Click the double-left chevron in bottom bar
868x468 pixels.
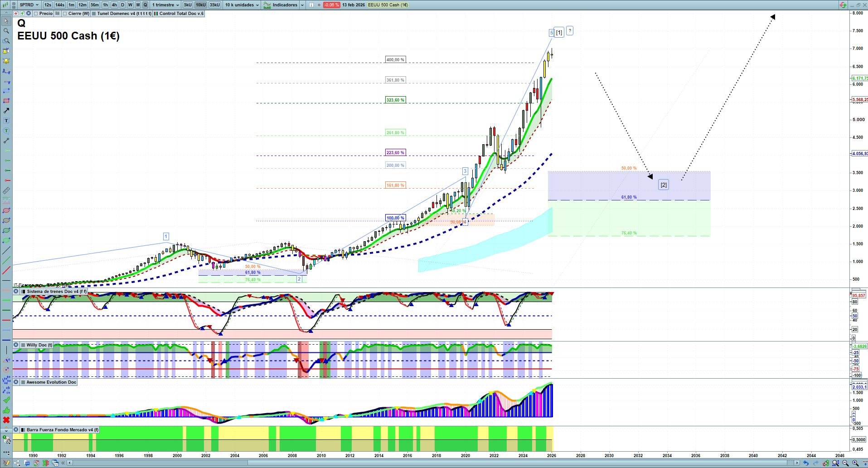tap(64, 463)
